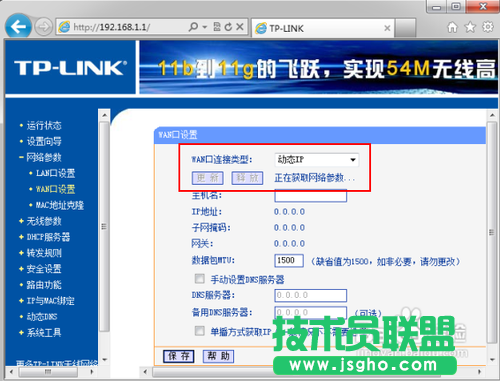
Task: Open 设置向导 in the sidebar
Action: [x=44, y=141]
